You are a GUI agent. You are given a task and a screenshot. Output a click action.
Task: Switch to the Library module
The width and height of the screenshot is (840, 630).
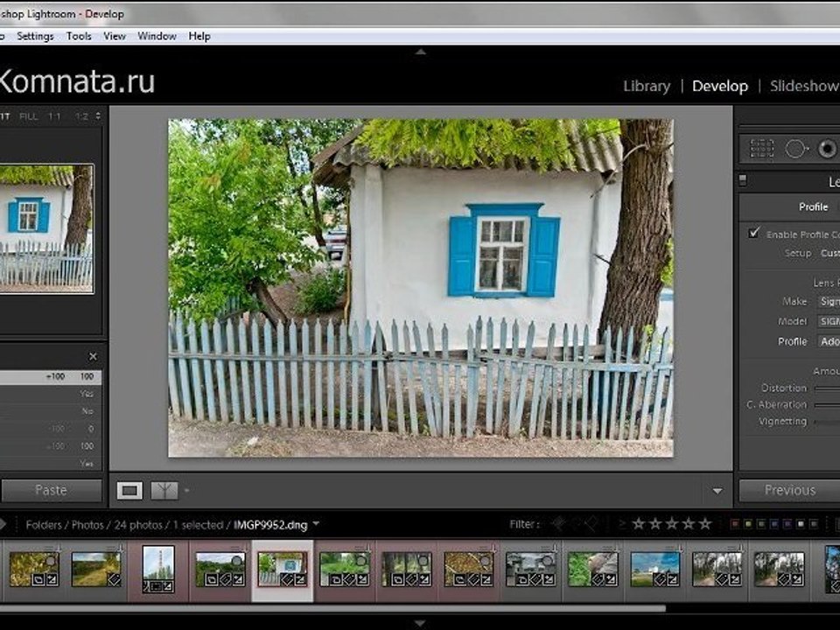click(x=647, y=86)
